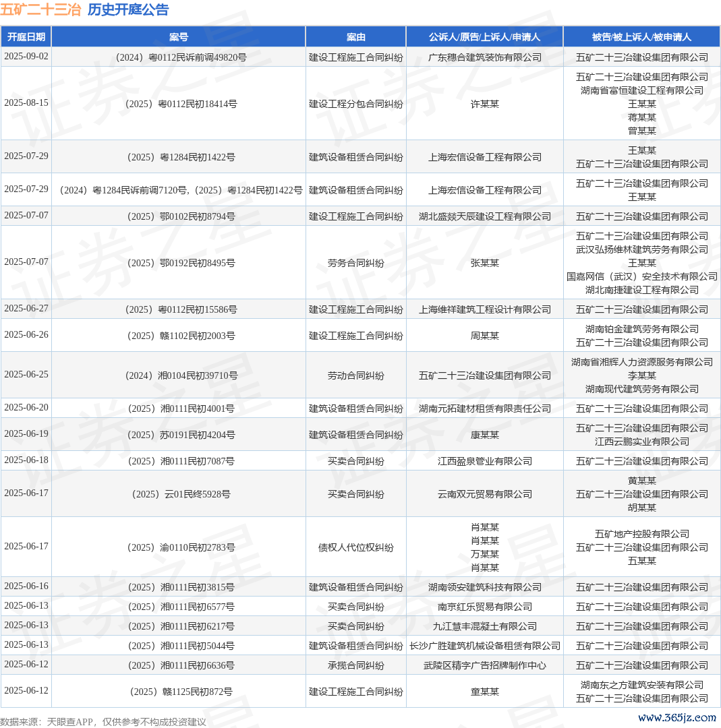
Task: Select the 劳务合同纠纷 case cause cell
Action: (356, 263)
